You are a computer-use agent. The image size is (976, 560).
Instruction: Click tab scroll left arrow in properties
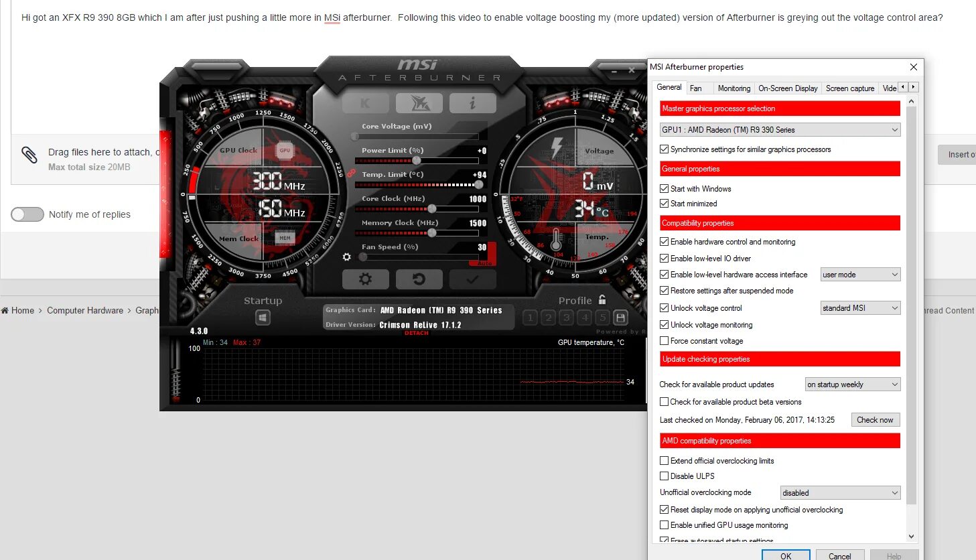tap(903, 87)
